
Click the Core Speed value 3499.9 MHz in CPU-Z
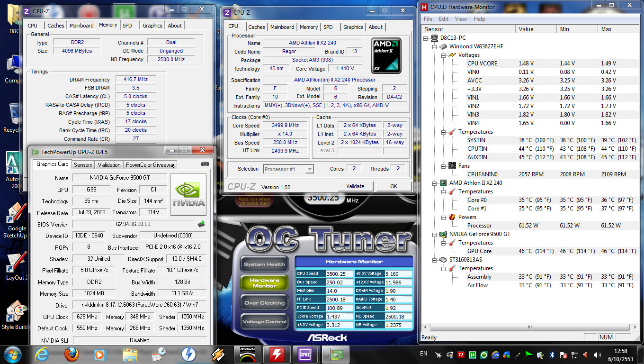tap(286, 126)
